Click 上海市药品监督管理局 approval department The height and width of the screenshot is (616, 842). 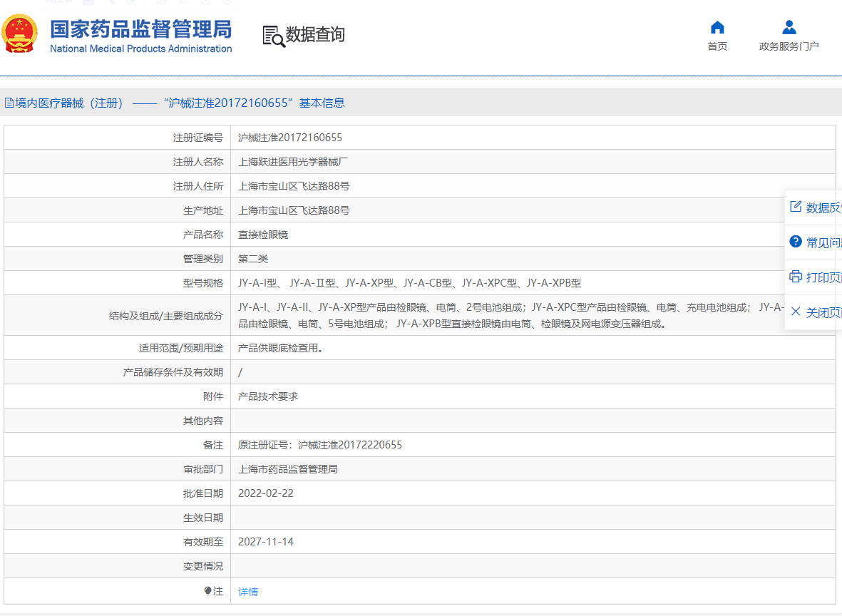click(x=288, y=469)
